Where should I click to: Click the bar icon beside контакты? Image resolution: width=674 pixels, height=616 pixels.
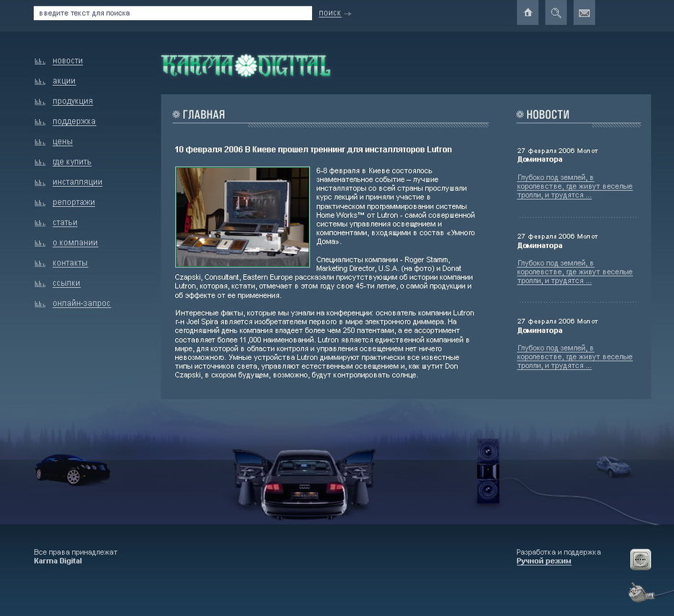coord(40,264)
